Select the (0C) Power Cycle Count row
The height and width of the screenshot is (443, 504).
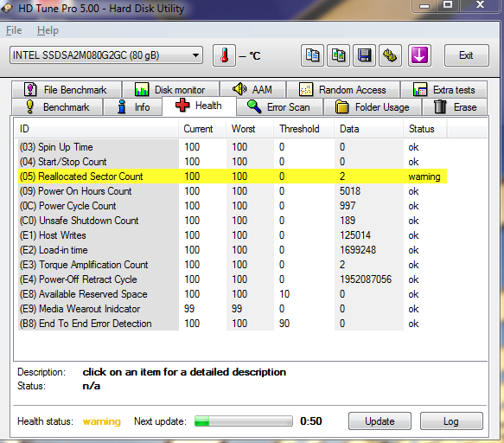(233, 206)
